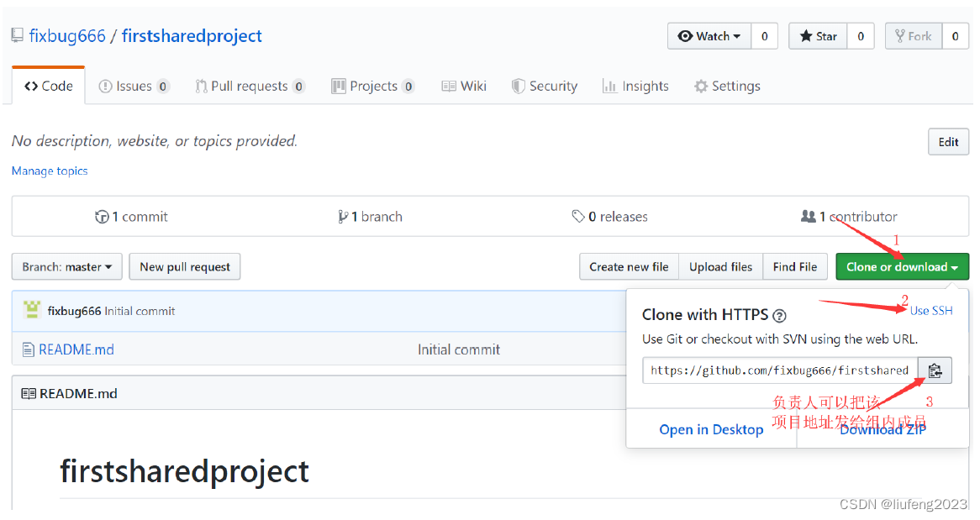Click the commit history clock icon
980x520 pixels.
tap(102, 217)
